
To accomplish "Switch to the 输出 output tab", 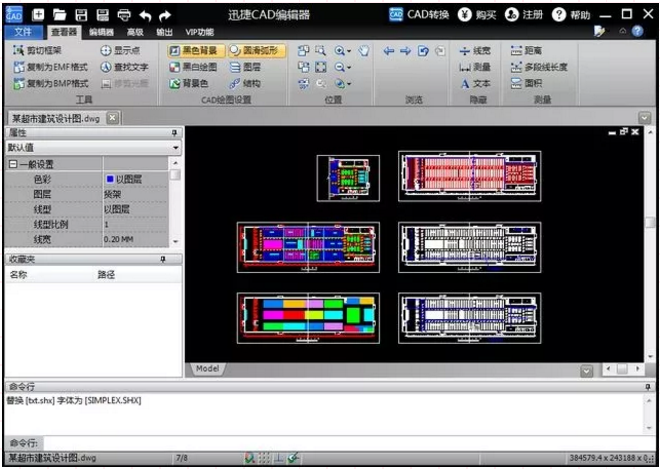I will click(164, 32).
